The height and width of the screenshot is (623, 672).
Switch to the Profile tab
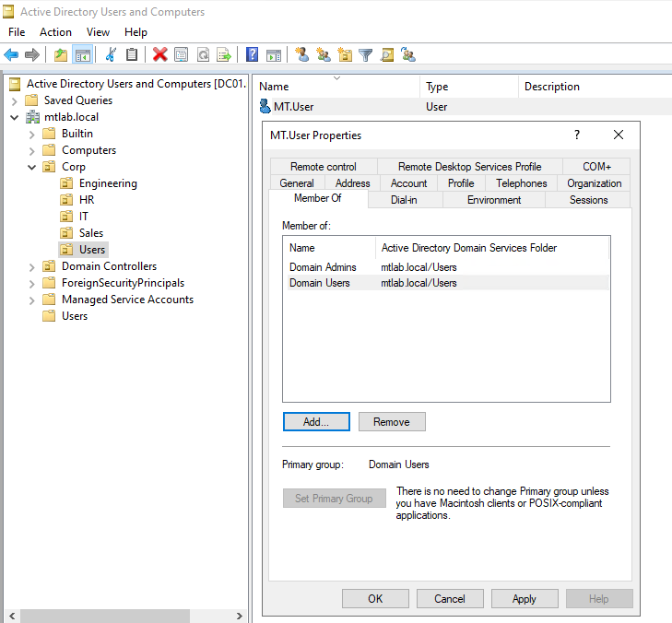coord(461,183)
